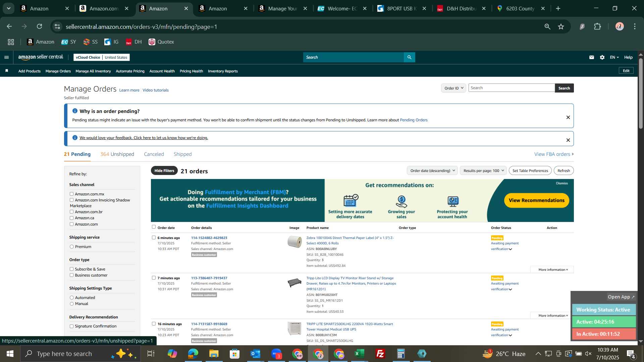
Task: Go back with the browser back arrow
Action: pyautogui.click(x=9, y=26)
